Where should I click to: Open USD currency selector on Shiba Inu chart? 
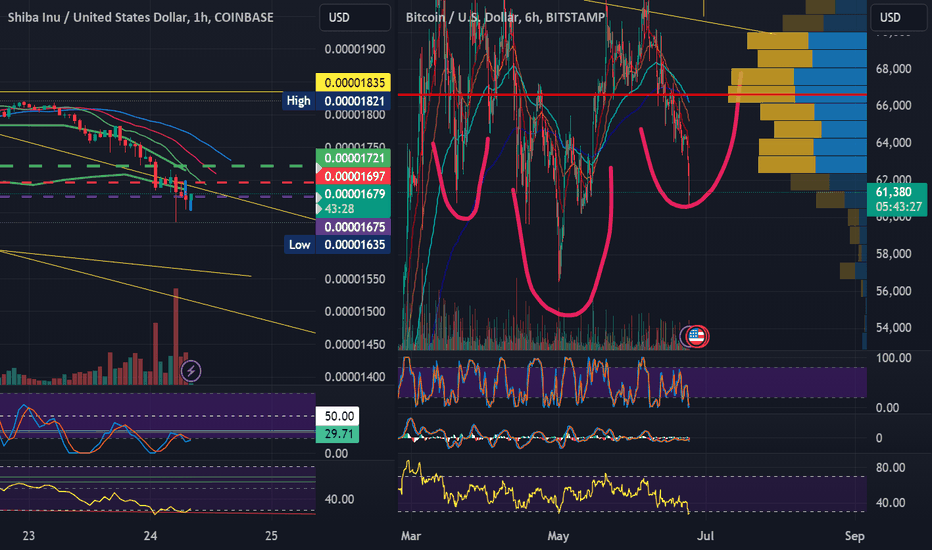pyautogui.click(x=355, y=17)
